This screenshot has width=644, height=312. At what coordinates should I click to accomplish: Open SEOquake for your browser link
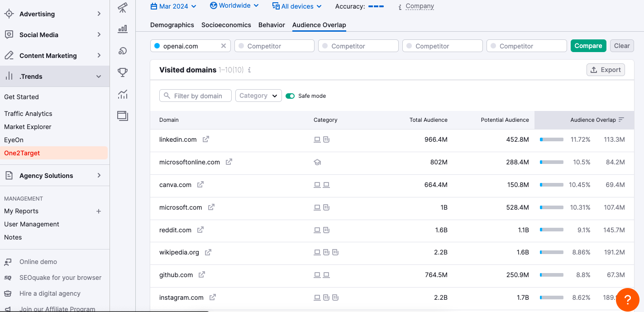60,278
